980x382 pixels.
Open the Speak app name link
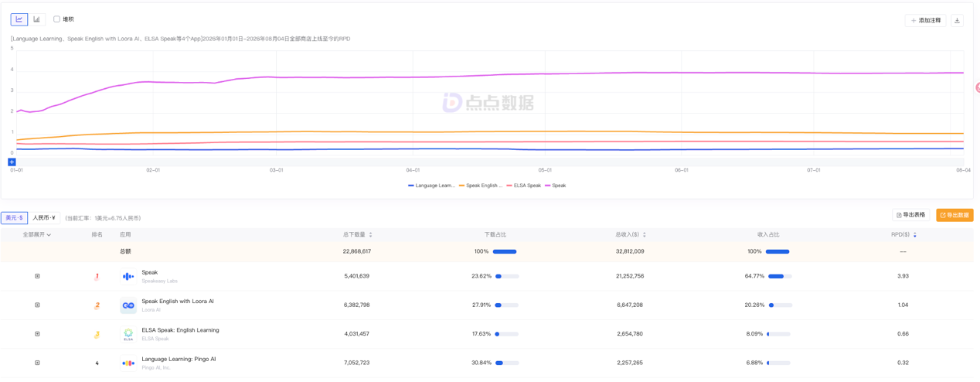click(150, 272)
